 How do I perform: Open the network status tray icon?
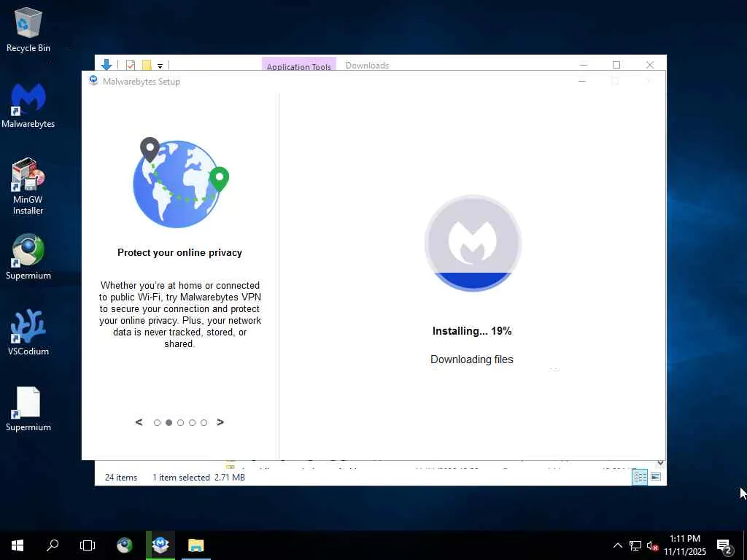(x=635, y=545)
